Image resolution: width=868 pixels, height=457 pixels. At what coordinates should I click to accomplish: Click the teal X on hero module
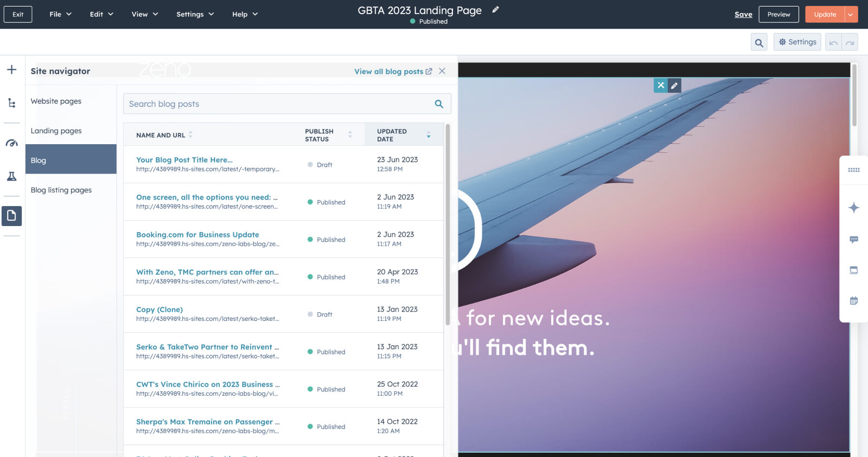661,85
